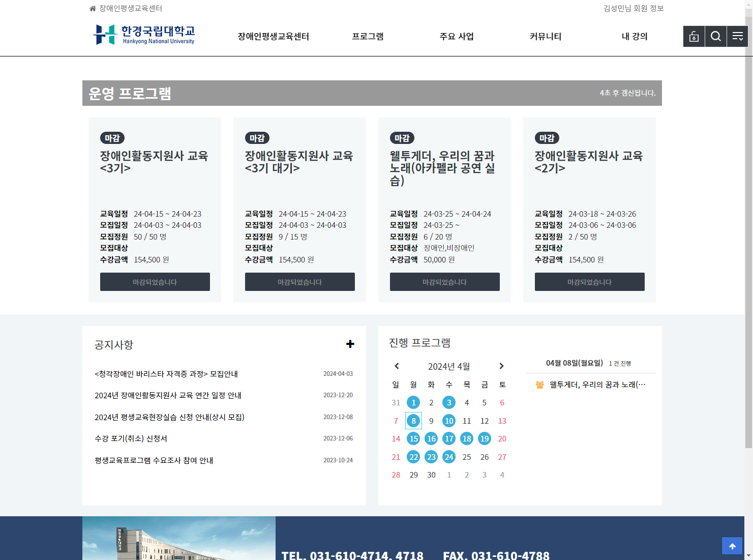Open the hamburger sitemap menu icon

(737, 36)
